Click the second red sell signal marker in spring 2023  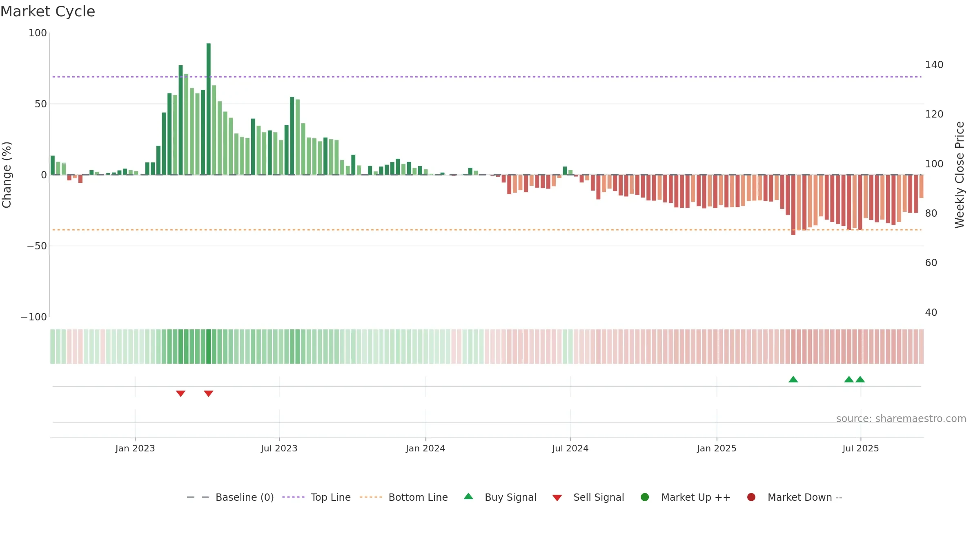(x=209, y=393)
